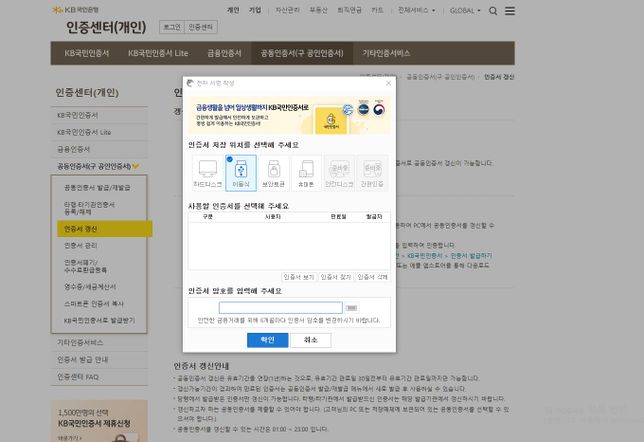Click the virtual keyboard icon beside password field
Screen dimensions: 644x442
click(352, 308)
